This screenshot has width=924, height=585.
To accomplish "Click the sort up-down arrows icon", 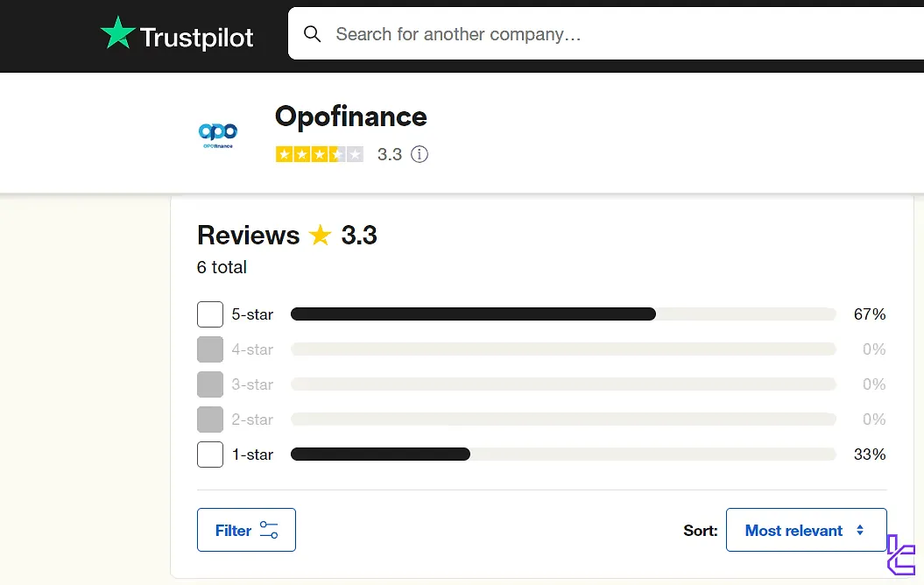I will click(860, 530).
